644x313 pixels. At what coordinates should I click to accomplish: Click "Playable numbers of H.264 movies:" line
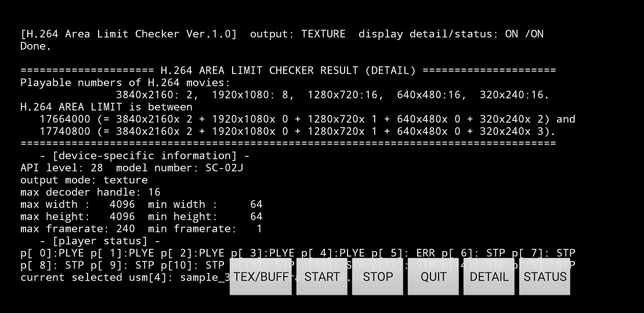click(125, 82)
